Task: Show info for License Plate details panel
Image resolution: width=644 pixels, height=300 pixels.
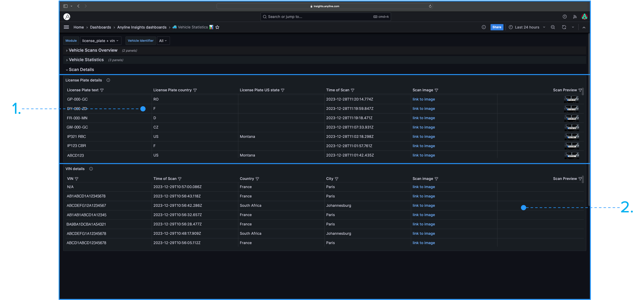Action: point(108,80)
